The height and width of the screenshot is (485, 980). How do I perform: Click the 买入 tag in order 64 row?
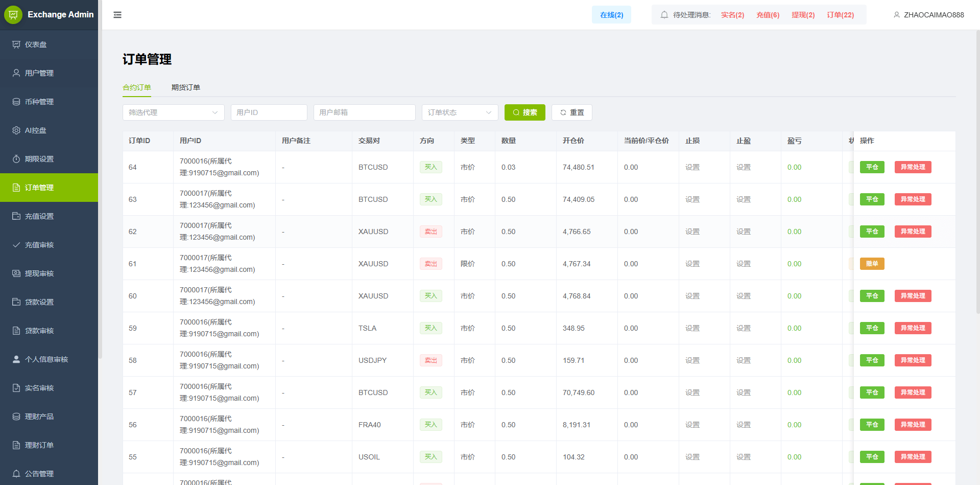(x=431, y=167)
